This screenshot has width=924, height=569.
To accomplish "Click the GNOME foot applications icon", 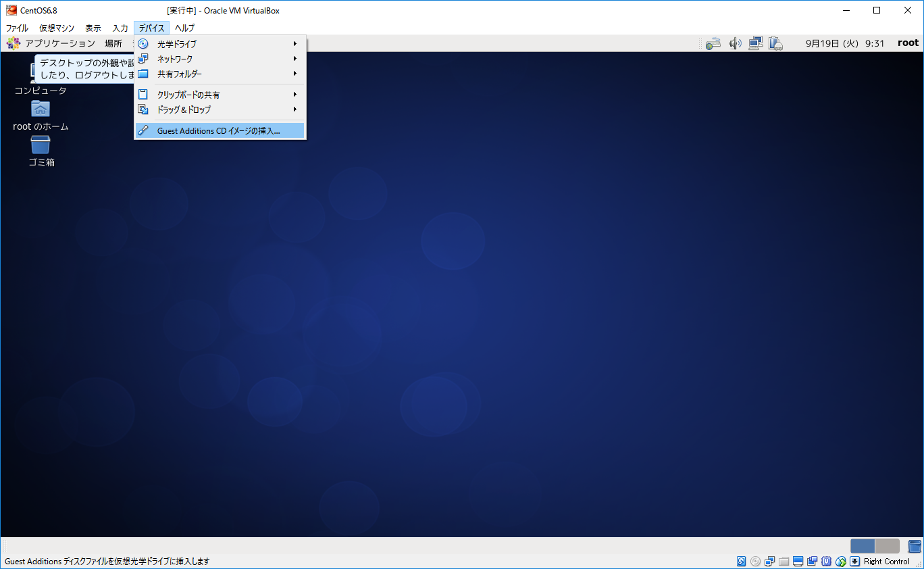I will click(x=14, y=43).
